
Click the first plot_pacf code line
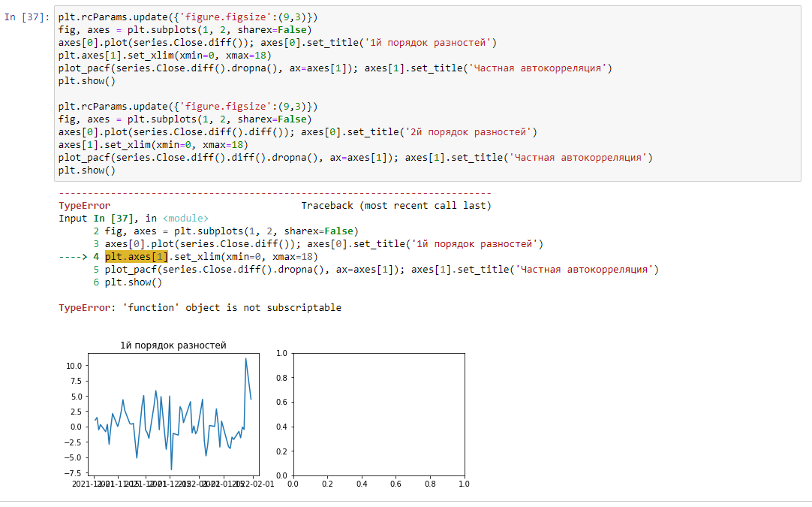pyautogui.click(x=335, y=68)
